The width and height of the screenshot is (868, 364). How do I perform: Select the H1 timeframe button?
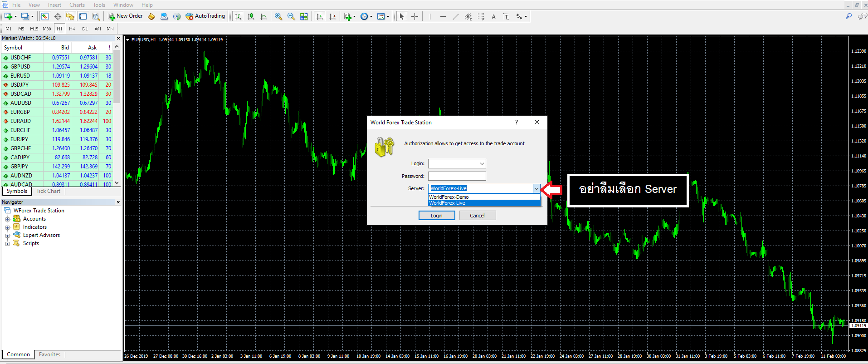[x=59, y=29]
